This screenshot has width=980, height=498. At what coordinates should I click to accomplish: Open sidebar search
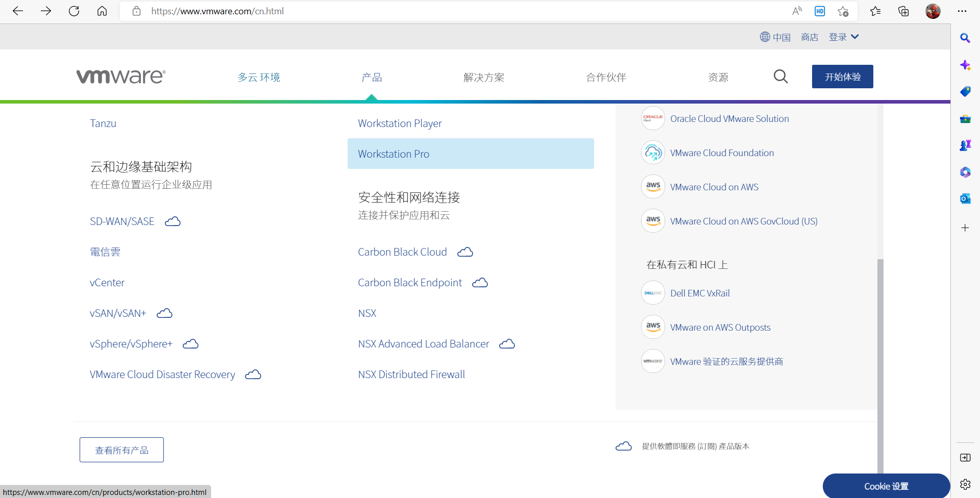coord(965,38)
